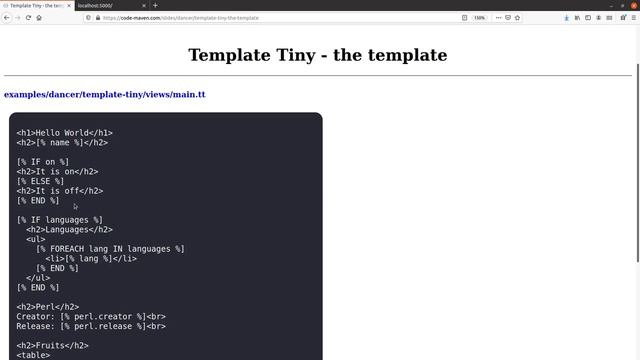Open a new browser tab
This screenshot has height=360, width=640.
point(155,6)
